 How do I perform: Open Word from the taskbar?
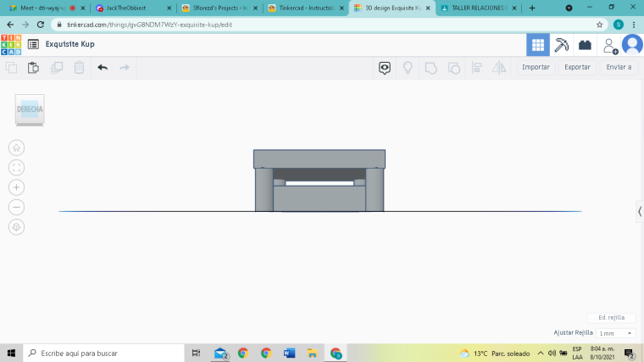click(289, 353)
